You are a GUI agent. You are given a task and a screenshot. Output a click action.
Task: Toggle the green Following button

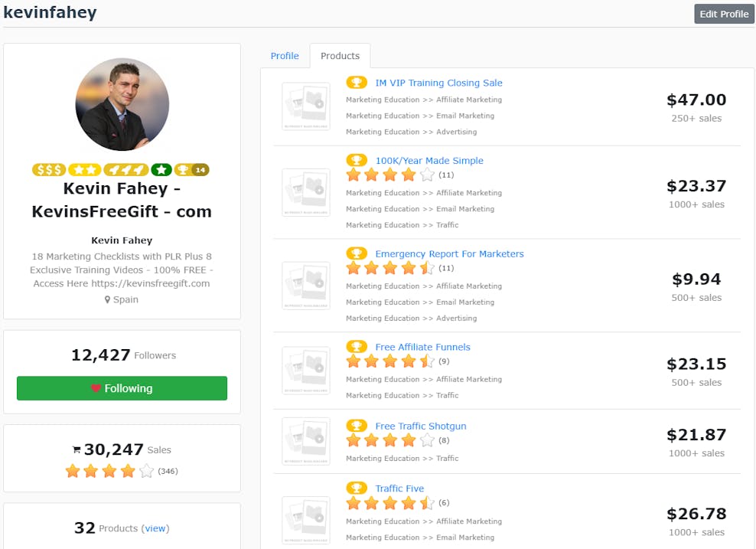pos(122,388)
